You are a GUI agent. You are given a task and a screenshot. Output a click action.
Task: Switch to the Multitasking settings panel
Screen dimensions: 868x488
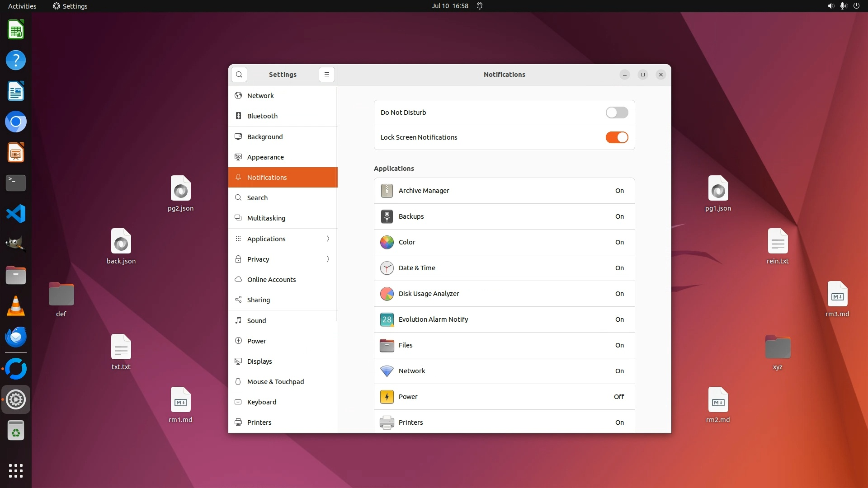(266, 218)
